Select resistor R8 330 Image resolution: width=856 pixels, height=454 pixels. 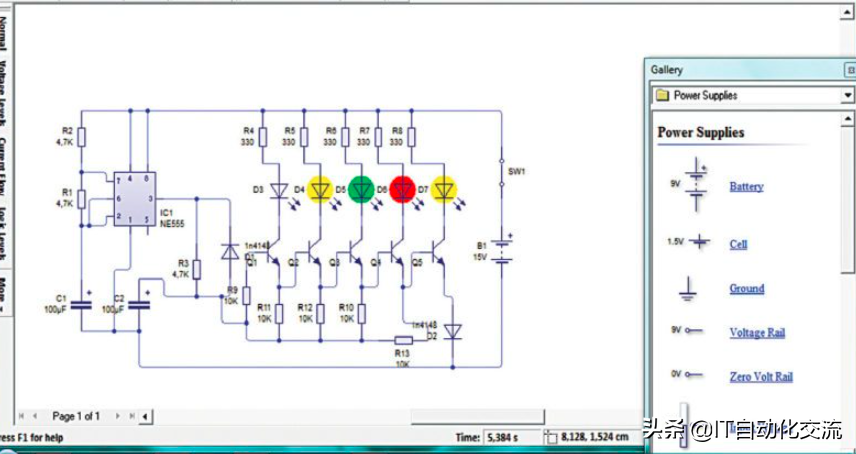point(411,138)
